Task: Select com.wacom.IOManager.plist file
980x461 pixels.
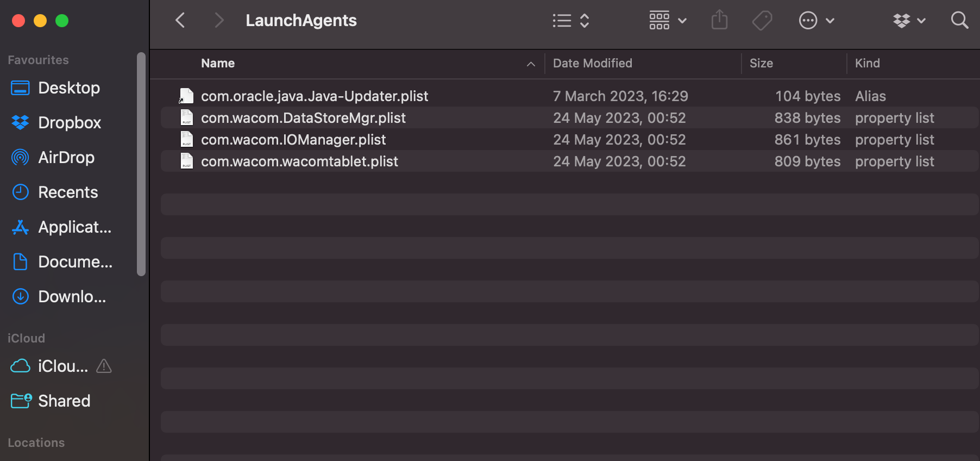Action: click(293, 140)
